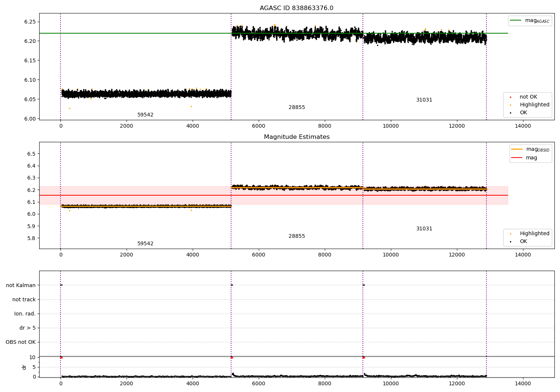This screenshot has width=560, height=392.
Task: Click the red "mag" legend entry
Action: 525,158
